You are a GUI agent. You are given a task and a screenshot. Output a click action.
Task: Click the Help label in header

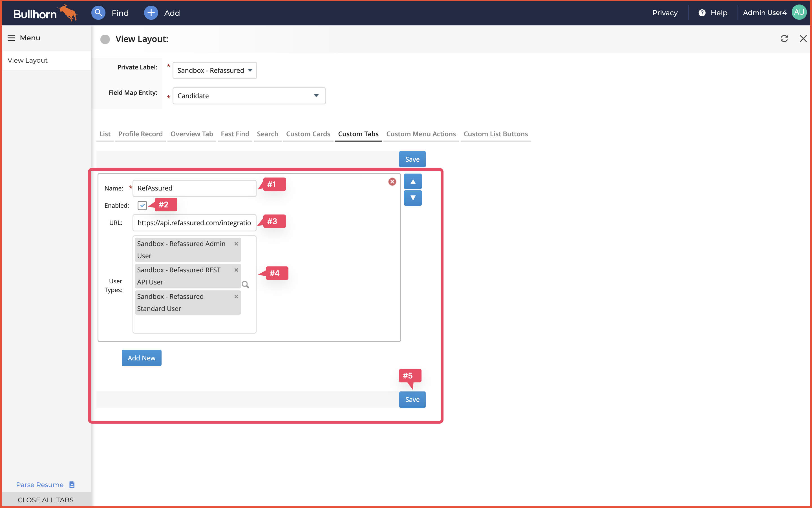coord(719,13)
